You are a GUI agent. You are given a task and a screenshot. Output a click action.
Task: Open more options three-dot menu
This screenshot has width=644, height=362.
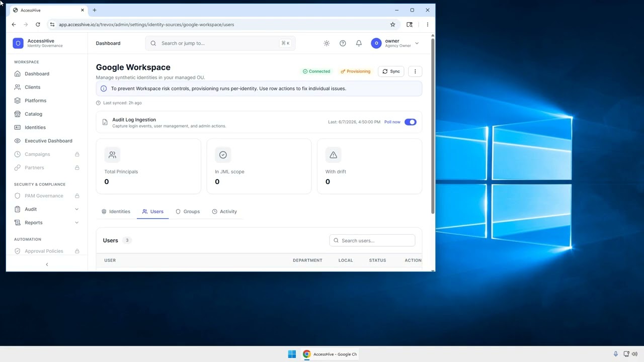tap(415, 71)
